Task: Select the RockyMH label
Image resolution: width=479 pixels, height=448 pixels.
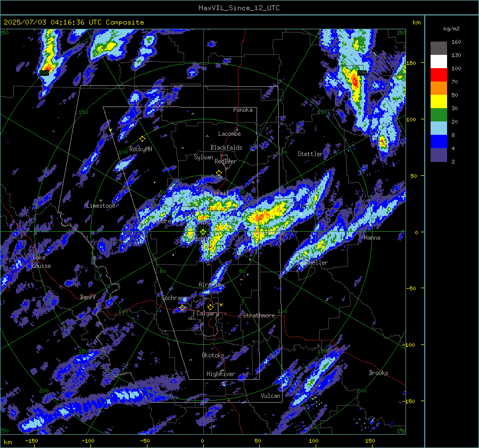Action: (x=141, y=149)
